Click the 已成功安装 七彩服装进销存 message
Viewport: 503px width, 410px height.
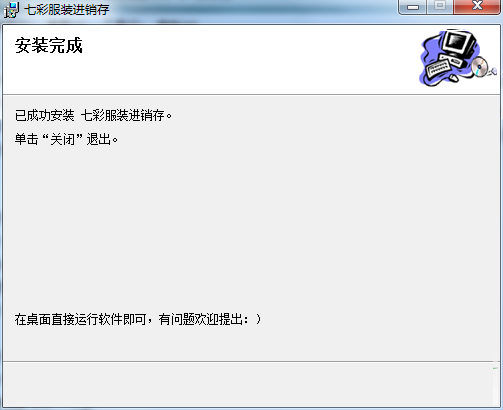(93, 116)
